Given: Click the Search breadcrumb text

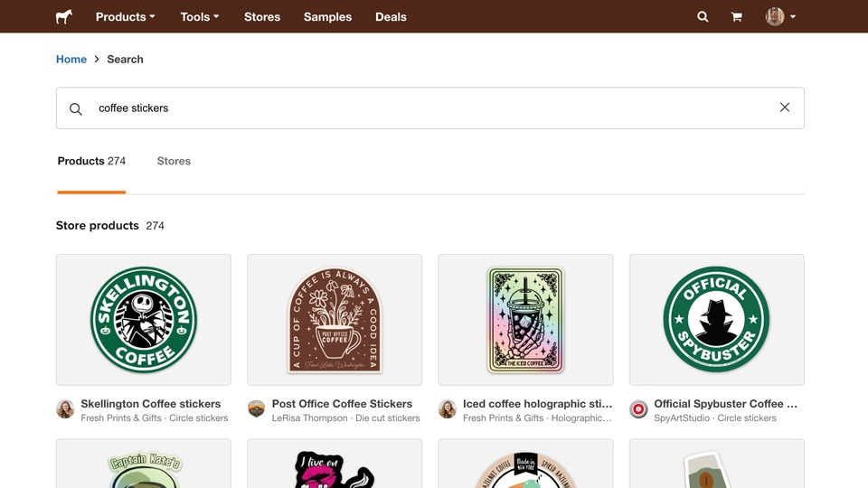Looking at the screenshot, I should 125,60.
